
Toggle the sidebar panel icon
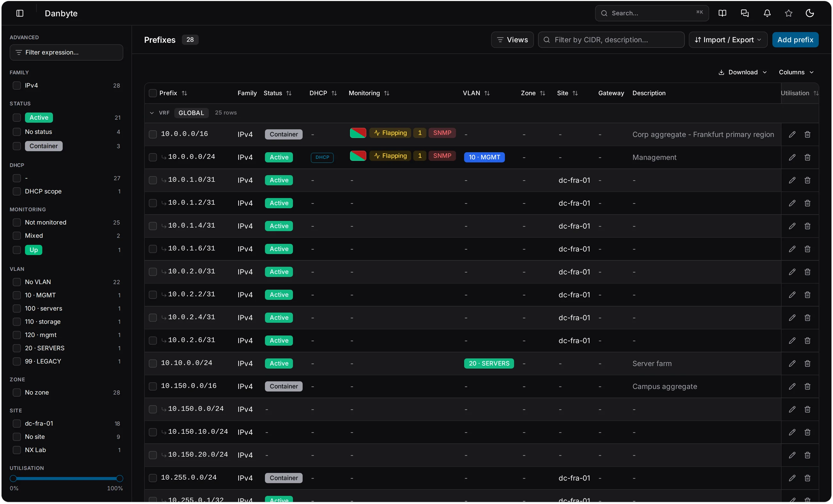(x=20, y=13)
